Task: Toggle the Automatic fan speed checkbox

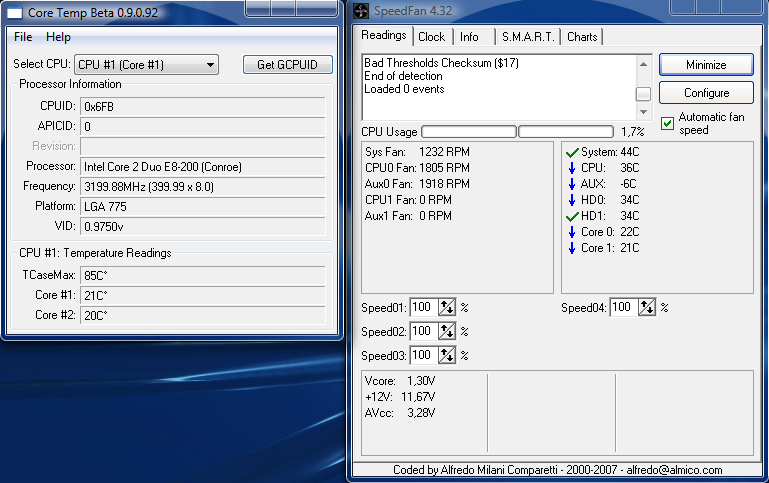Action: tap(667, 123)
